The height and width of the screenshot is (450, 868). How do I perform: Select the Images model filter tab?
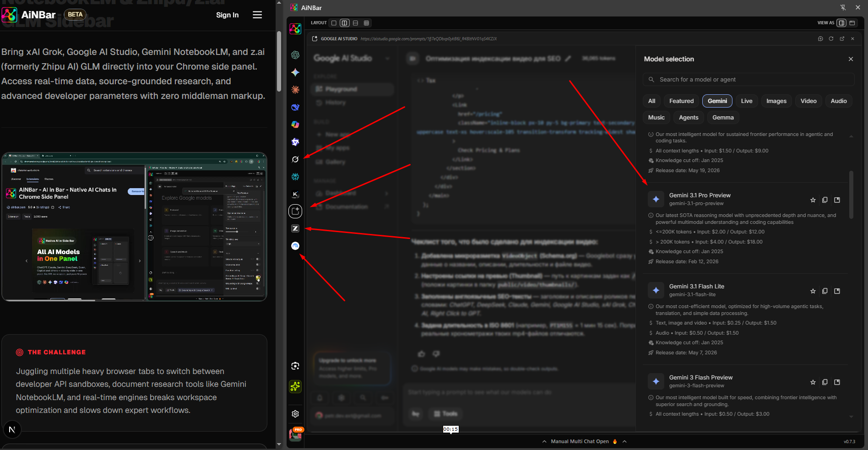(776, 101)
